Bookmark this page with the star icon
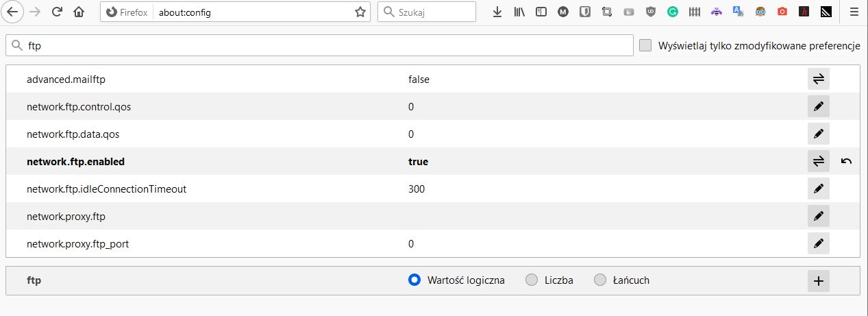 (360, 12)
